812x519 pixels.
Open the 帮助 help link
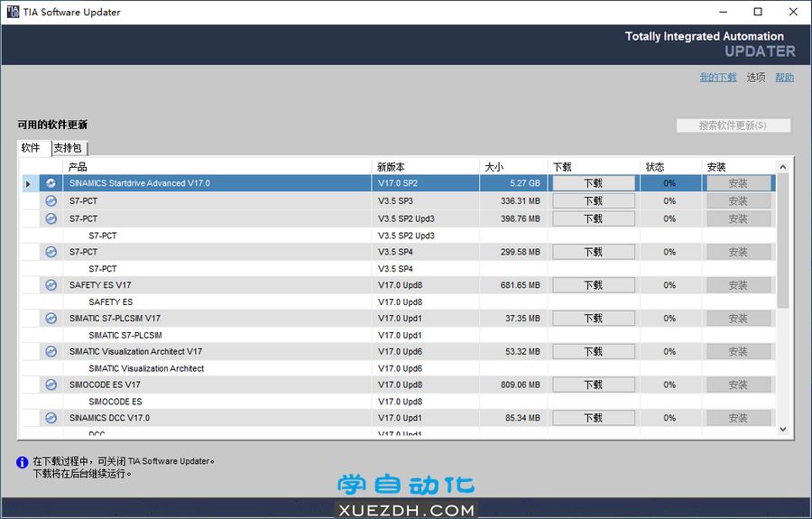[x=784, y=78]
